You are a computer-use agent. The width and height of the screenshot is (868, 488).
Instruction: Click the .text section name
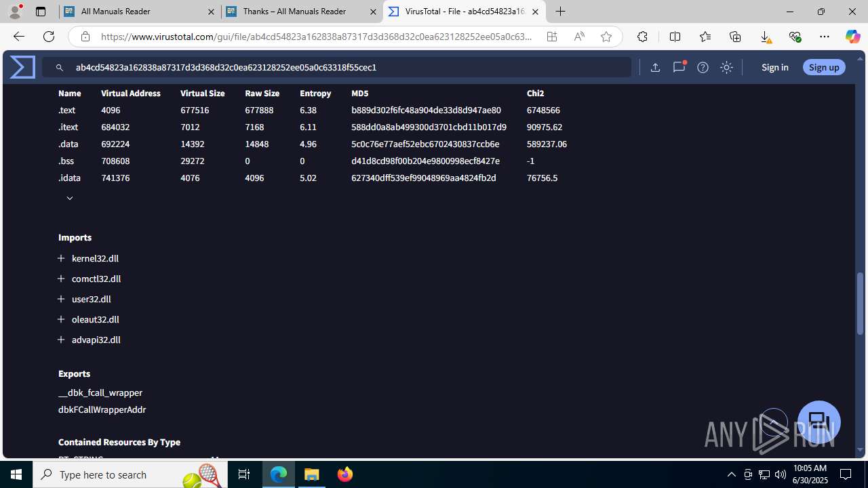(x=66, y=110)
